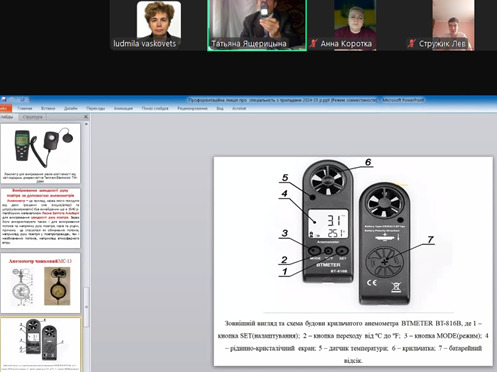Close the slides thumbnail pane with X
The height and width of the screenshot is (372, 497).
86,117
